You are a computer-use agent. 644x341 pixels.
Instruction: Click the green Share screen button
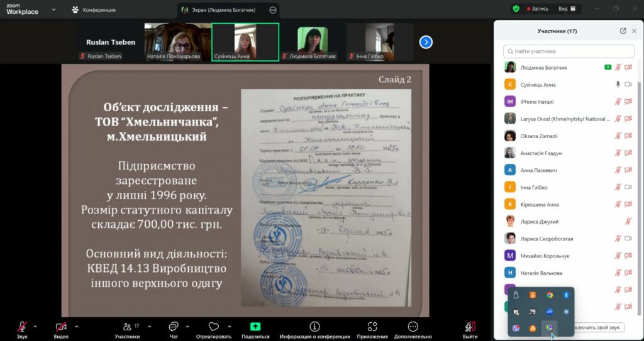click(x=255, y=327)
